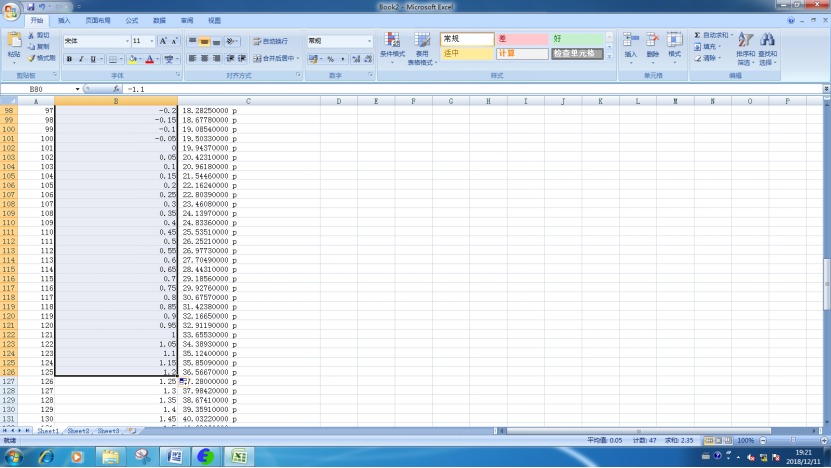Apply the yellow Fill Color bucket
The height and width of the screenshot is (468, 831).
click(x=132, y=59)
